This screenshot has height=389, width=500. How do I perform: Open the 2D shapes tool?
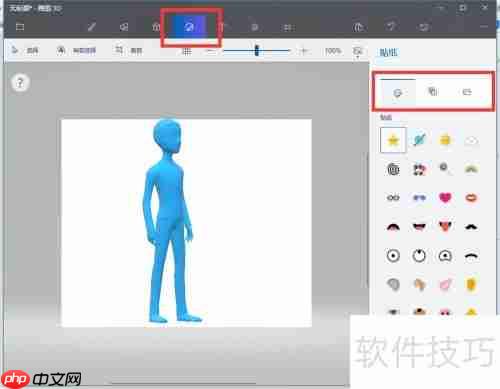point(124,27)
